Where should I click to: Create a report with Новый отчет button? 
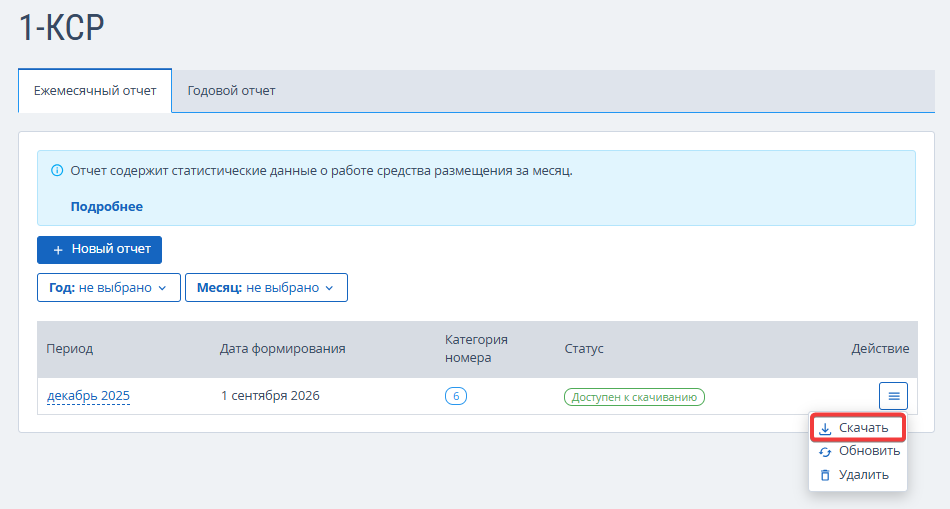(x=99, y=250)
